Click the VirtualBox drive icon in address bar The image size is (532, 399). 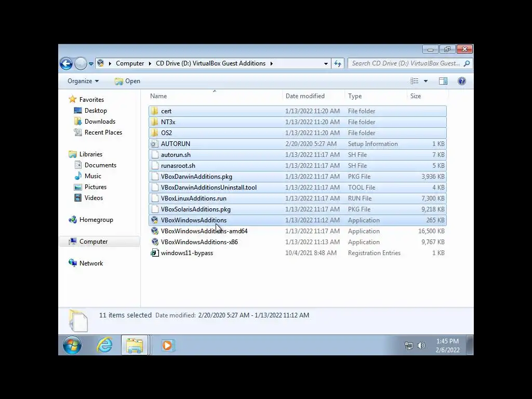(100, 63)
